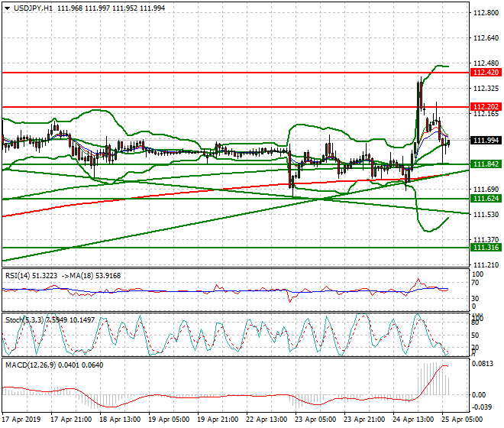Screen dimensions: 504x428
Task: Select the green 111.316 level label
Action: pos(486,248)
